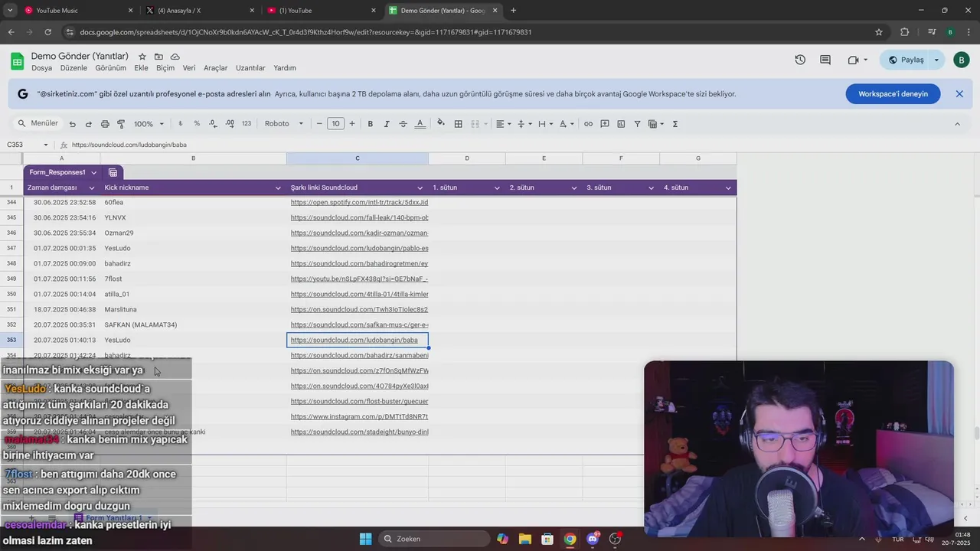Decrease decimal places in the toolbar
Viewport: 980px width, 551px height.
coord(212,124)
